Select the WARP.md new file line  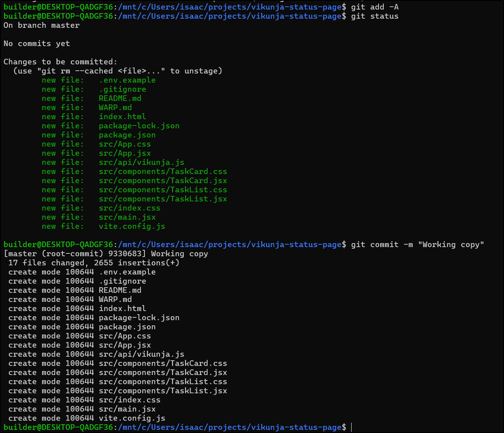coord(115,107)
